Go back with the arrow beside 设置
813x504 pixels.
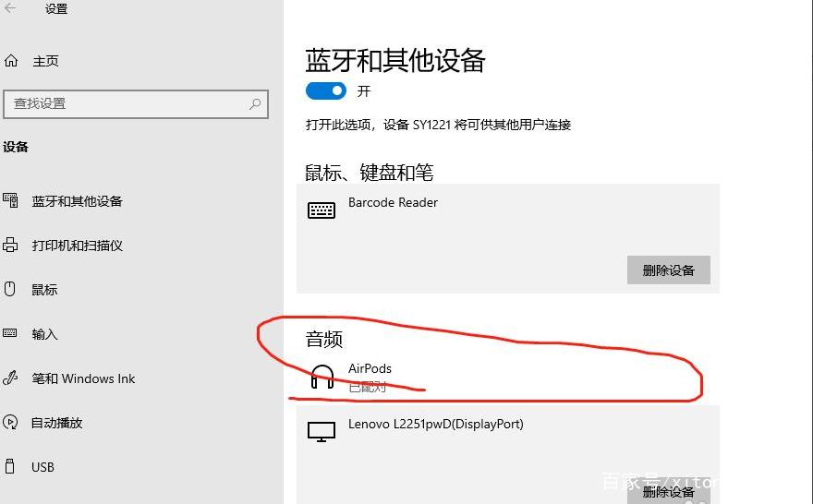pos(10,7)
